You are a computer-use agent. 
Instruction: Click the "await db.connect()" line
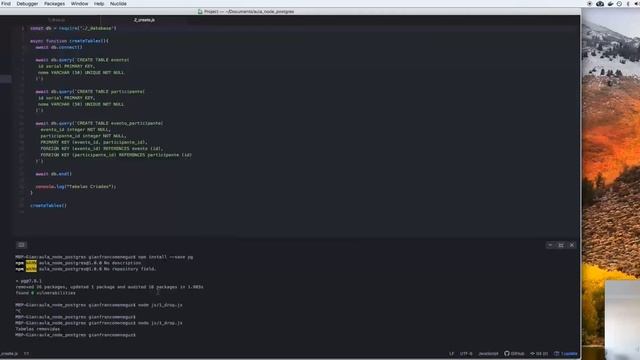(59, 47)
